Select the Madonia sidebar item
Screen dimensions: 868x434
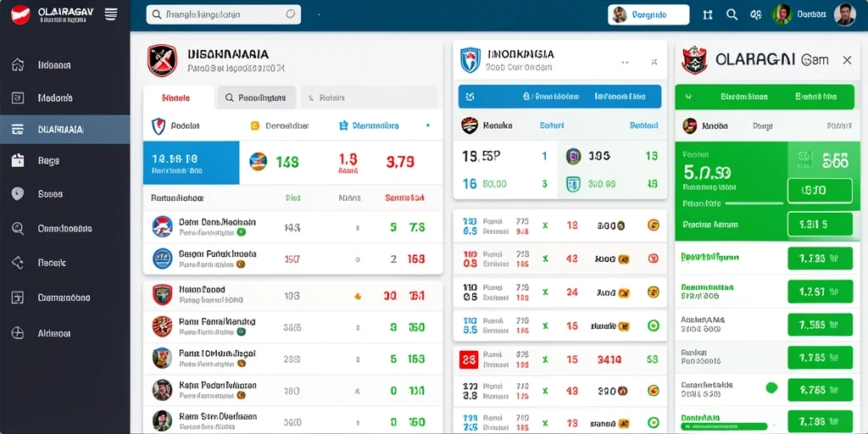tap(64, 98)
